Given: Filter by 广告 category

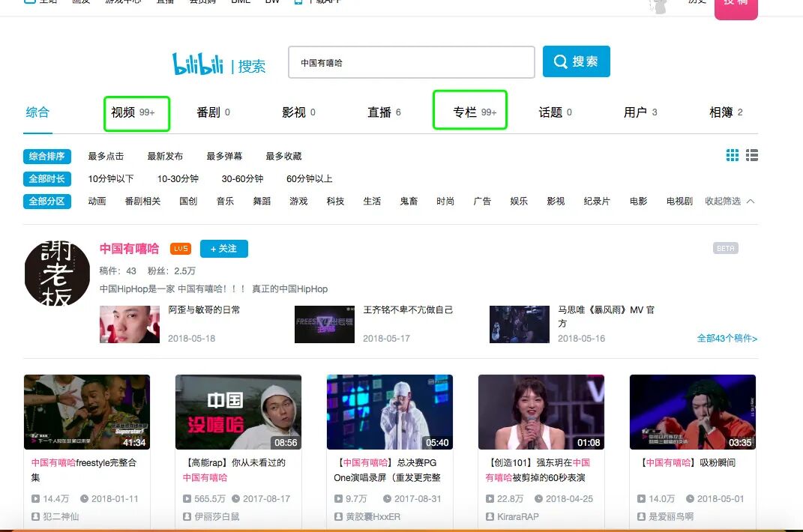Looking at the screenshot, I should (482, 202).
